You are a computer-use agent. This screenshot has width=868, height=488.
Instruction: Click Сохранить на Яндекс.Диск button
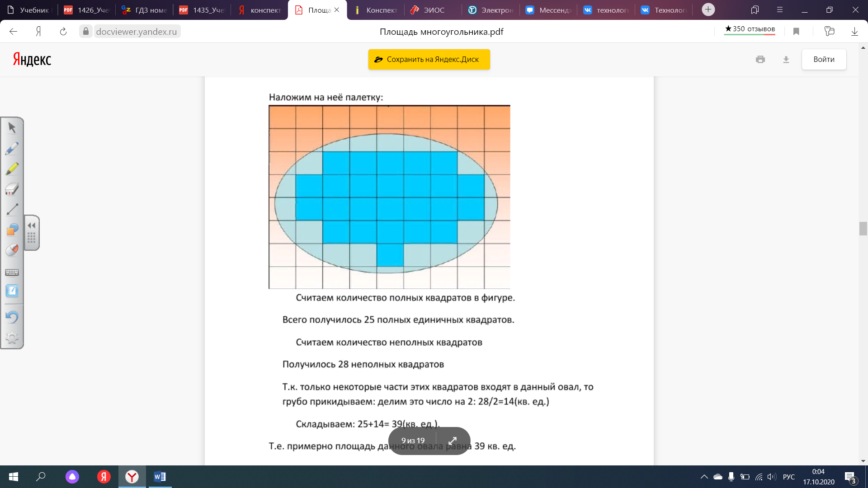(429, 59)
